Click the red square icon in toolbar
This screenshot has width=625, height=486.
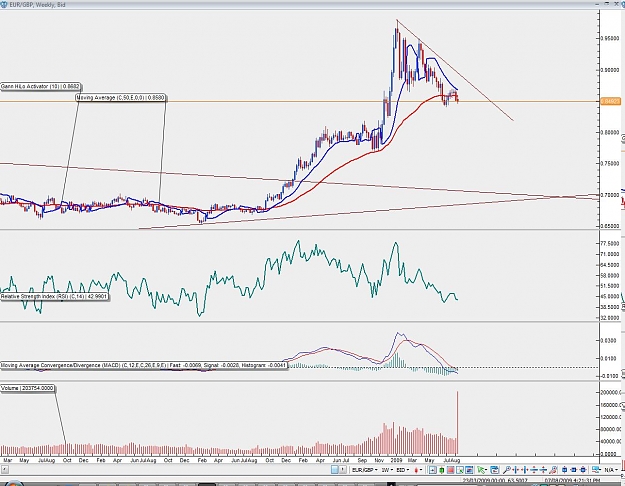(451, 470)
